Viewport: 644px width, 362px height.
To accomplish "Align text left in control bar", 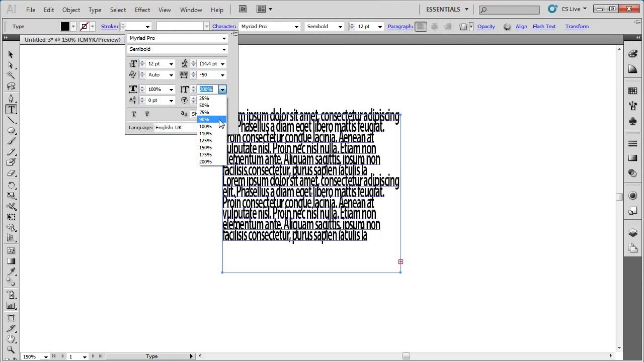I will point(421,27).
